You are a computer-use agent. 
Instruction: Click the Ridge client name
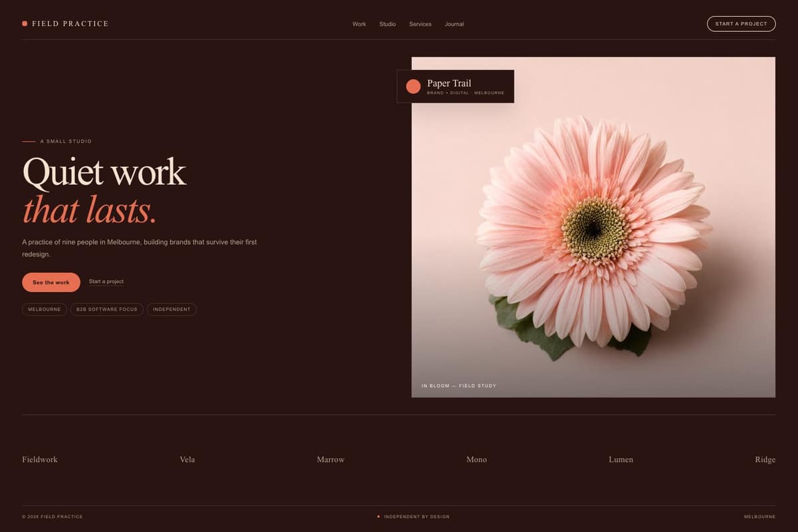point(765,460)
